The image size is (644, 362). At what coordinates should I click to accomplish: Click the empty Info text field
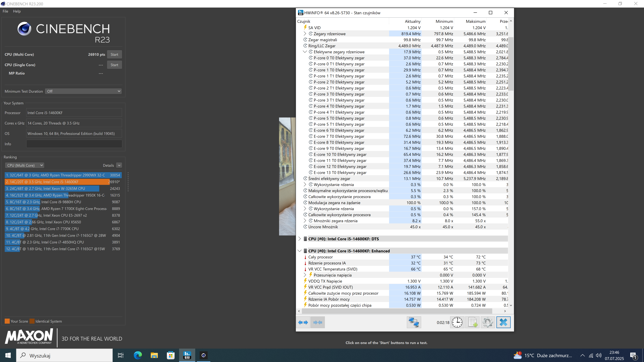tap(74, 144)
